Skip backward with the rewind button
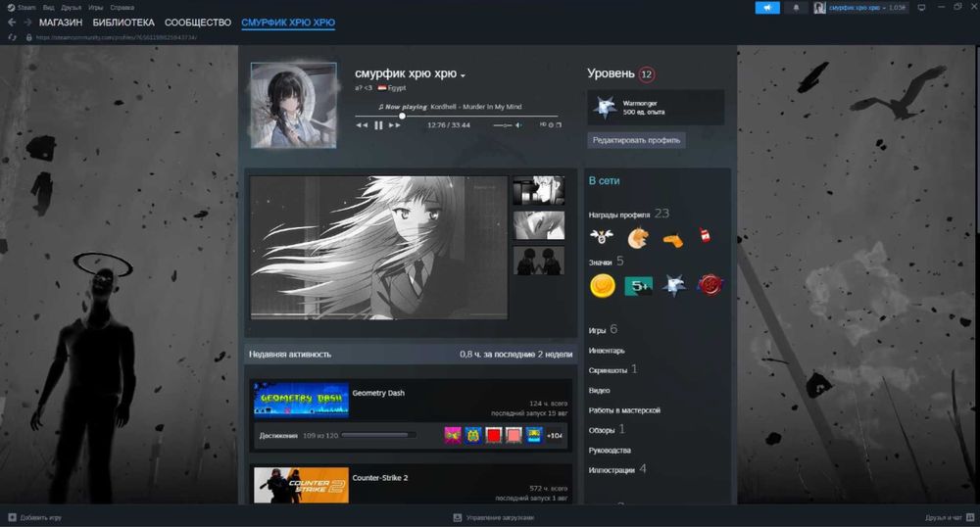Viewport: 980px width, 527px height. pyautogui.click(x=362, y=124)
